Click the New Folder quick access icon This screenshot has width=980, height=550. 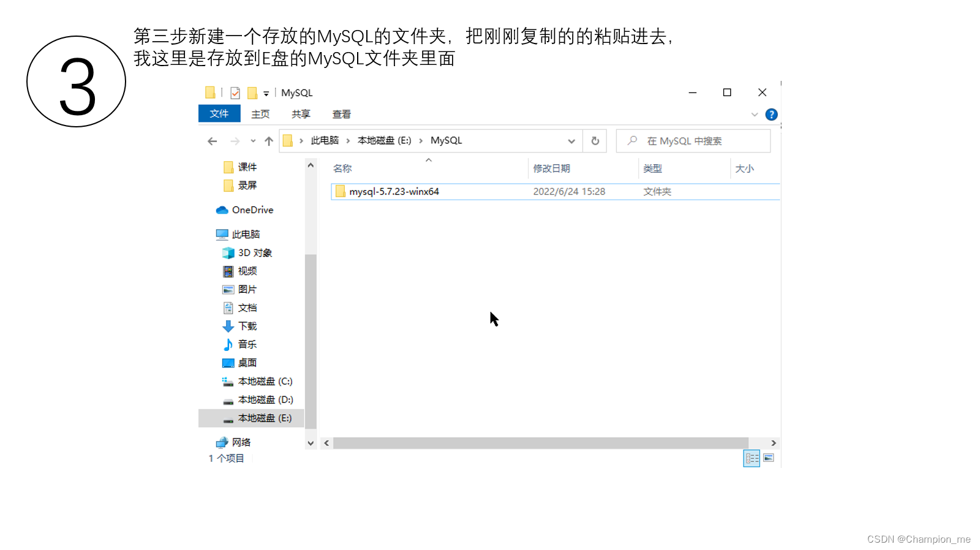coord(252,92)
